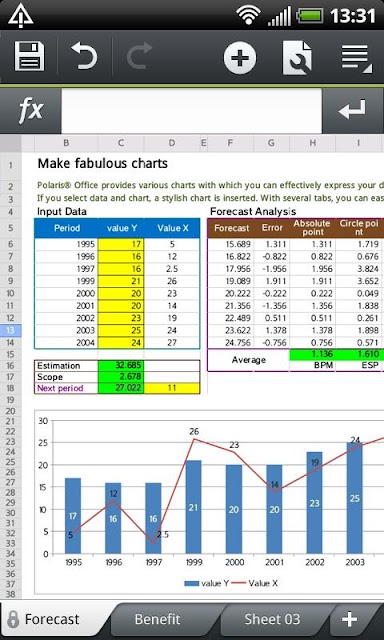Select row header 13
This screenshot has width=384, height=640.
click(x=11, y=330)
